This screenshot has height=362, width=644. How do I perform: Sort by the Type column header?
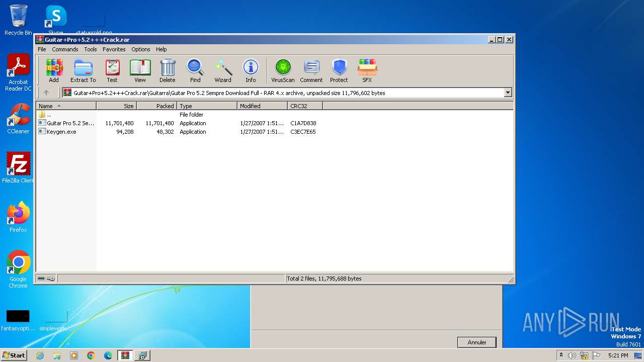[207, 106]
